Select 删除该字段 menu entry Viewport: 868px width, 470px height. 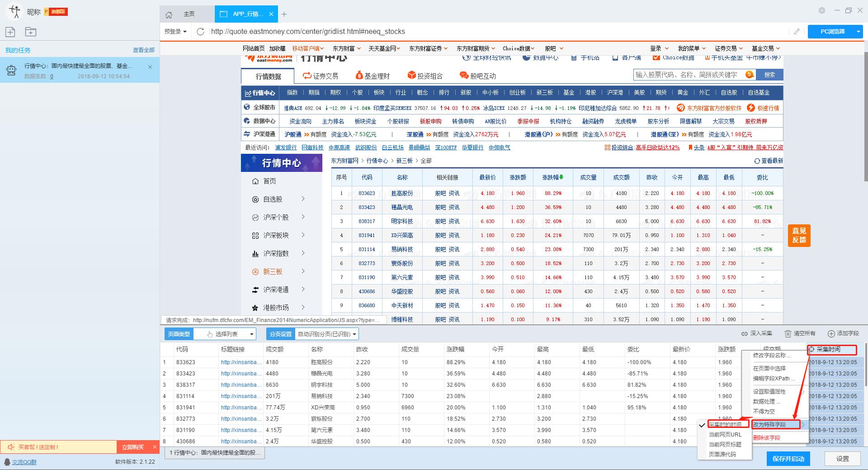click(x=767, y=438)
